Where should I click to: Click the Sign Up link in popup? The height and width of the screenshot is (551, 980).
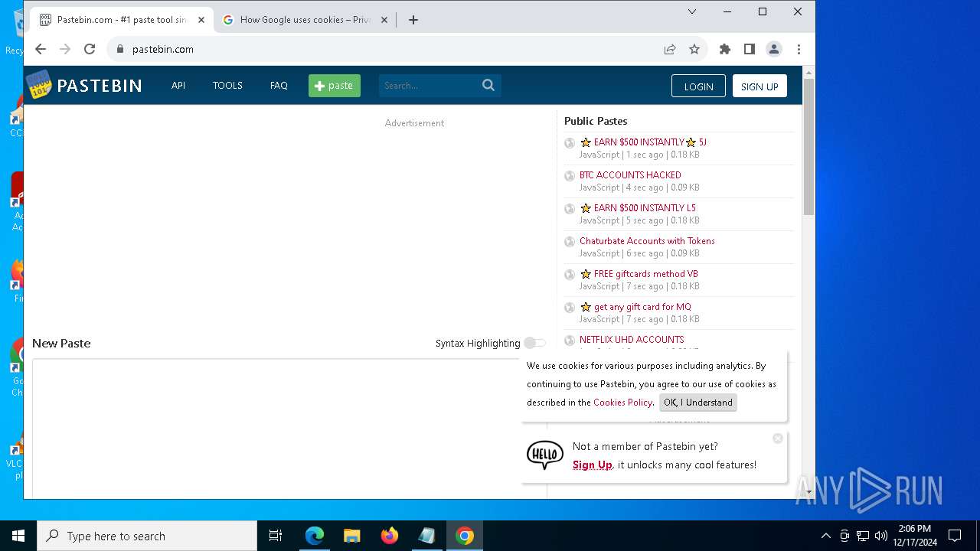click(593, 465)
